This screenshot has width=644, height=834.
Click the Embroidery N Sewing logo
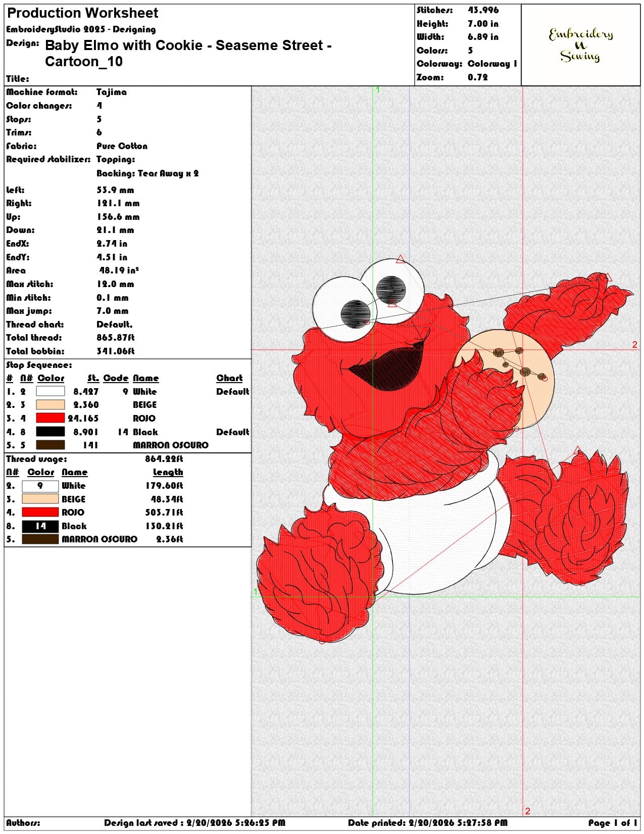pos(581,45)
